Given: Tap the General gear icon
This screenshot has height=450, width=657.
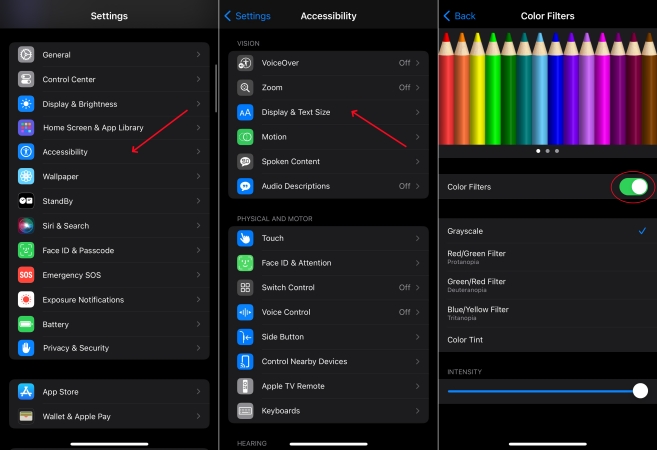Looking at the screenshot, I should coord(26,54).
